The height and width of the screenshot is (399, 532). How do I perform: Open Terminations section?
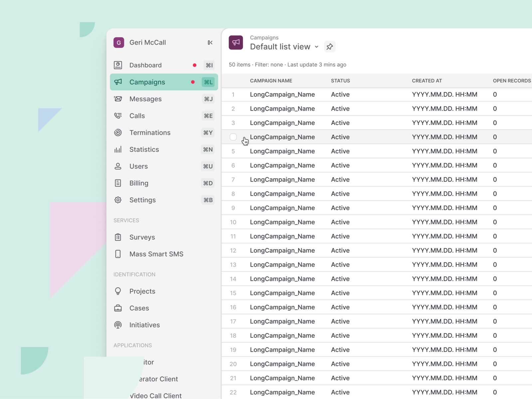point(164,132)
